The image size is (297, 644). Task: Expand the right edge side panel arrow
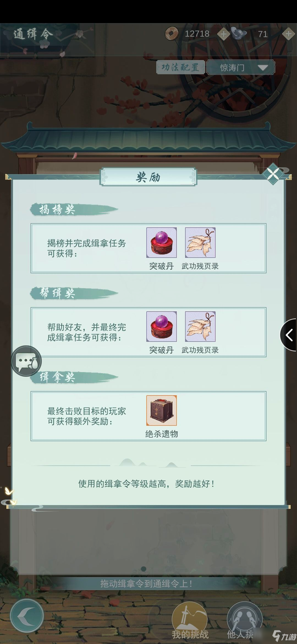click(x=289, y=335)
